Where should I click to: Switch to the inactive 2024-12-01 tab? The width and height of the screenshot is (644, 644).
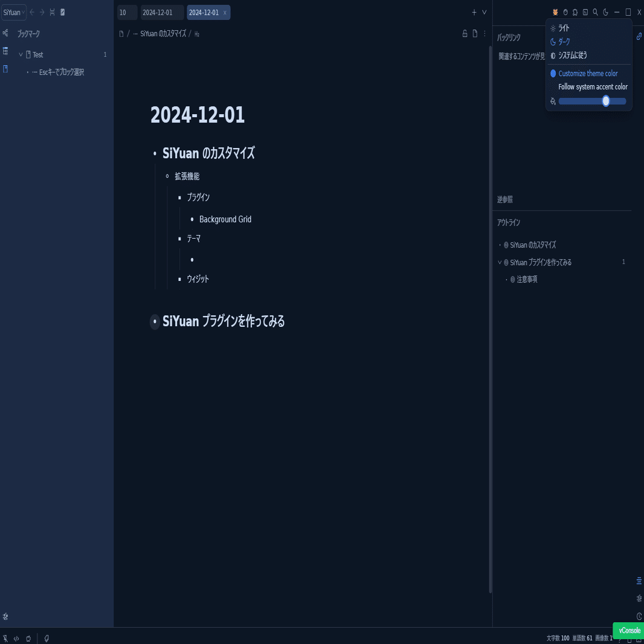pos(162,12)
